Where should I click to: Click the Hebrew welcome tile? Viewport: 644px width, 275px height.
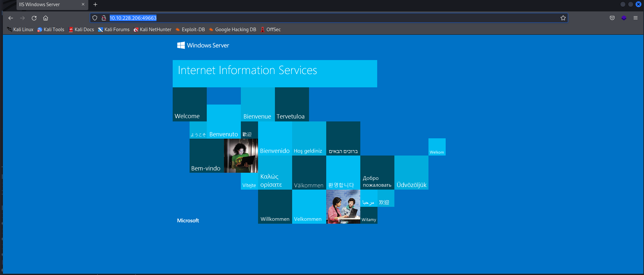pyautogui.click(x=343, y=139)
